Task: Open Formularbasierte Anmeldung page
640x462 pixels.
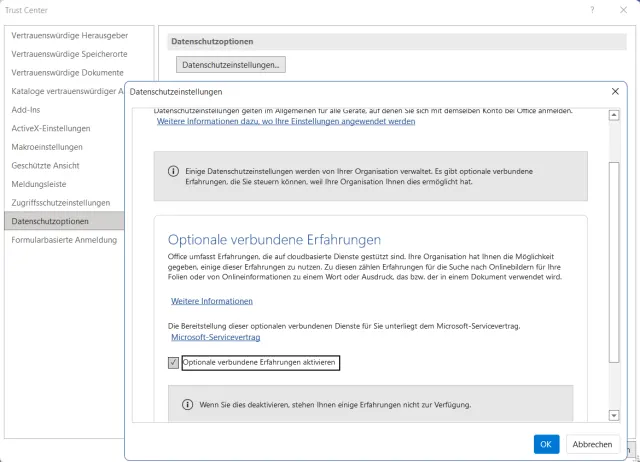Action: coord(64,240)
